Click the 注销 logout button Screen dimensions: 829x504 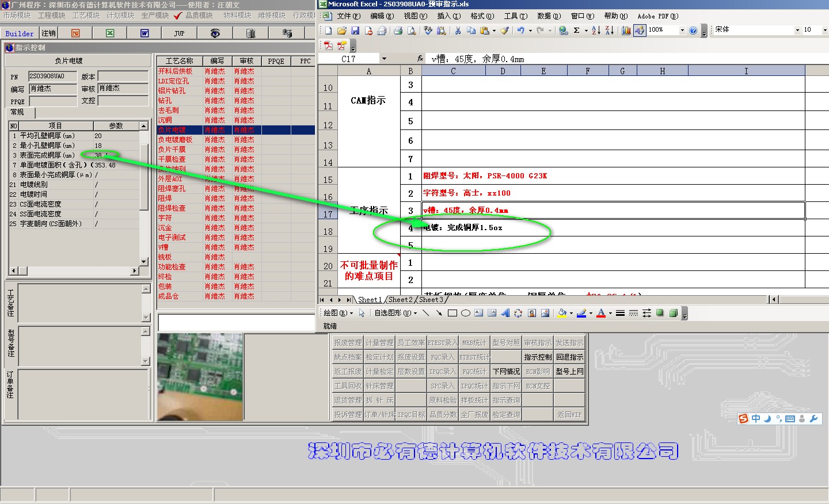coord(49,33)
